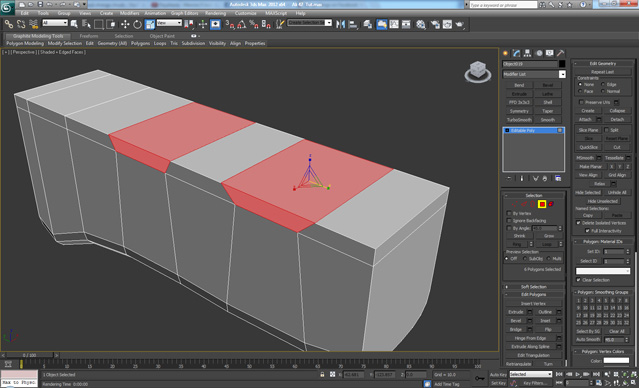The height and width of the screenshot is (388, 639).
Task: Click the Render Setup icon
Action: coord(435,24)
